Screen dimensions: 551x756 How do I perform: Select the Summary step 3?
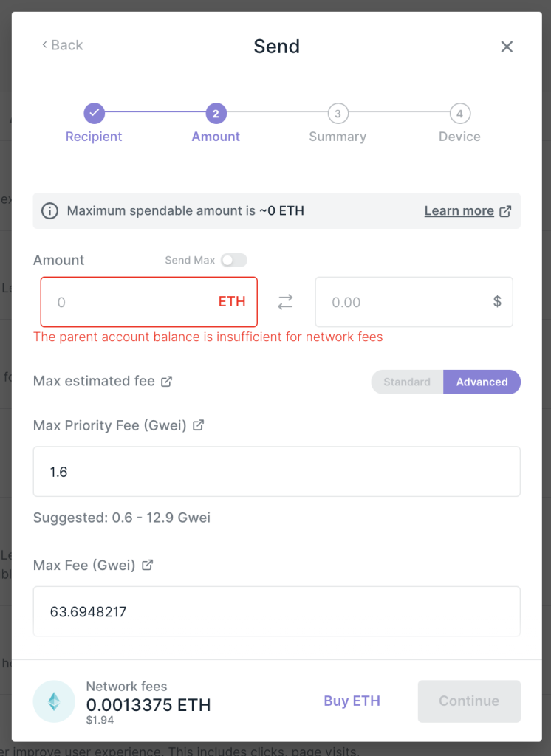click(338, 114)
